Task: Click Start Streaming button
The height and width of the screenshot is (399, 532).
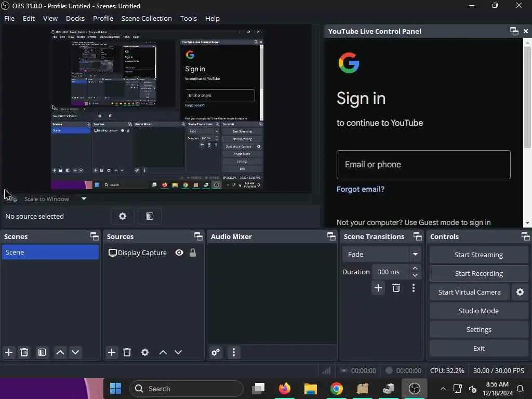Action: 478,255
